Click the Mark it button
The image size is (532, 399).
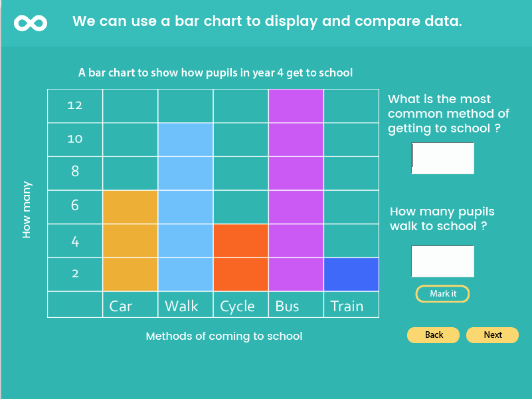pos(442,294)
